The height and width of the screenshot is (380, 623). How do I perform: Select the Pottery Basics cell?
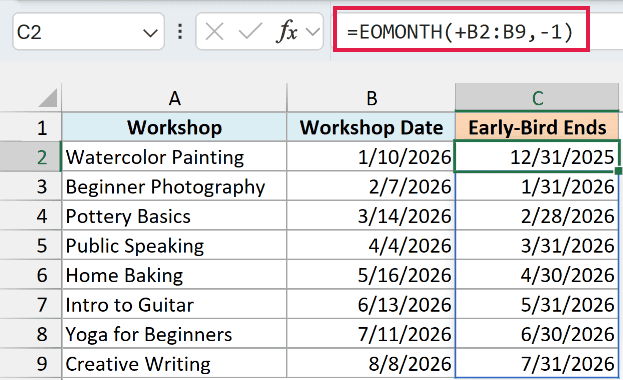click(x=174, y=216)
